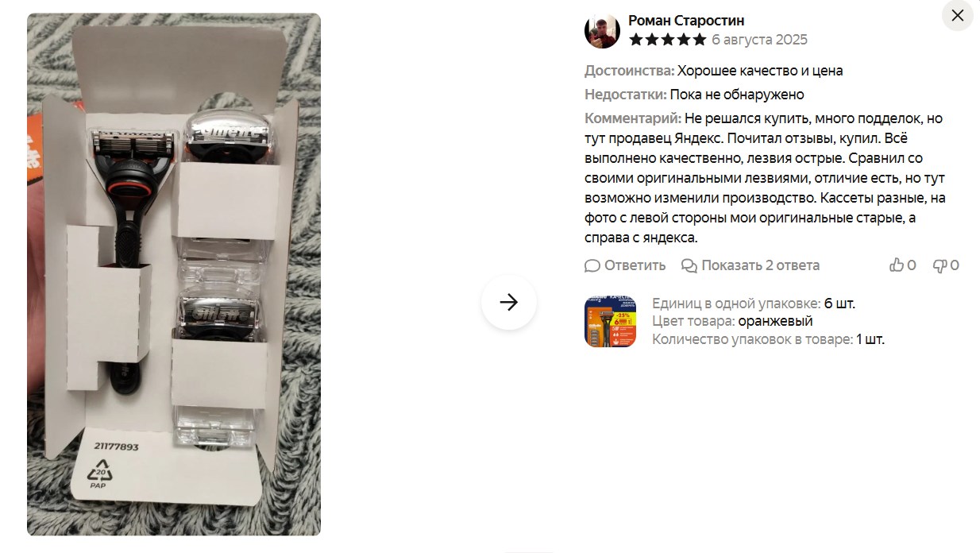Click the double speech bubble replies icon
980x553 pixels.
pyautogui.click(x=689, y=265)
